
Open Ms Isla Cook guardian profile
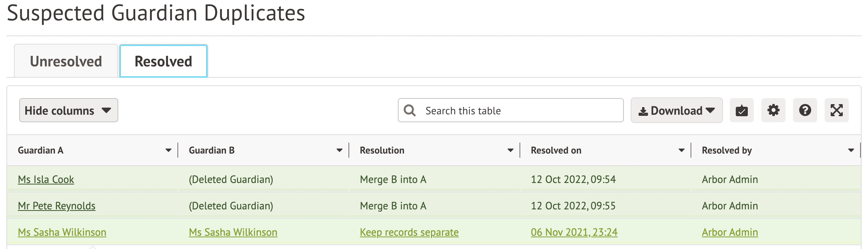point(46,180)
